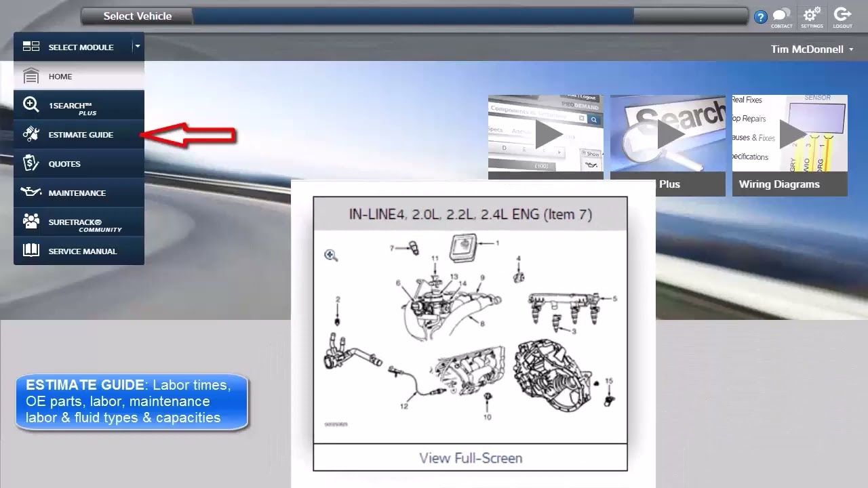868x488 pixels.
Task: Click the Maintenance oil can icon
Action: point(31,192)
